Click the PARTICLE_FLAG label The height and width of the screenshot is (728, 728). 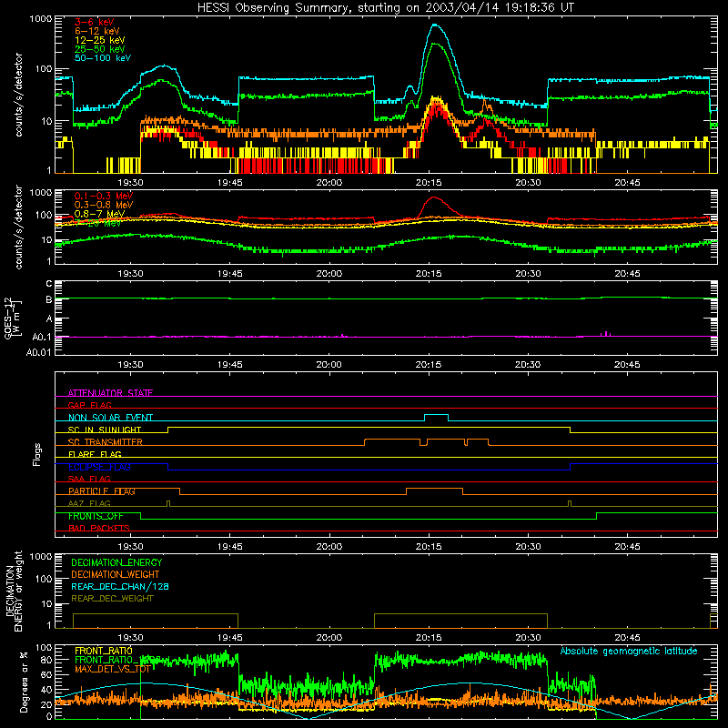pyautogui.click(x=102, y=491)
